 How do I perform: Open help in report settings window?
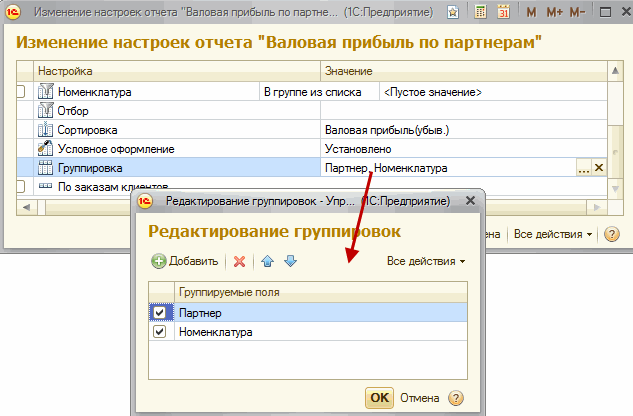[x=612, y=234]
